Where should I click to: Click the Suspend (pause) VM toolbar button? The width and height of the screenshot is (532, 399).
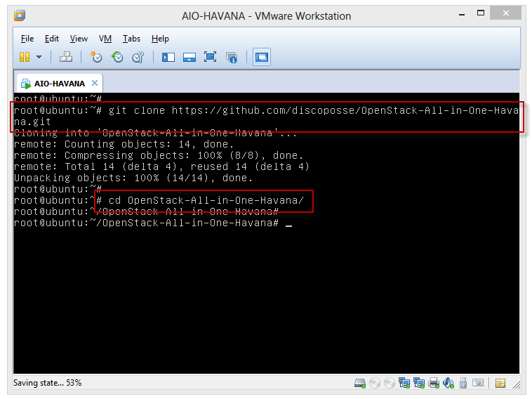(x=25, y=57)
